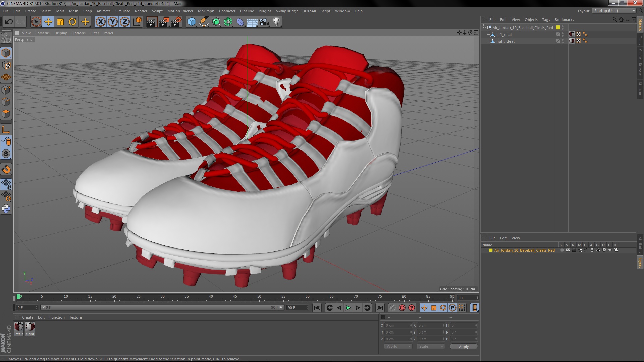Add a Light object icon
The image size is (644, 362).
[276, 22]
